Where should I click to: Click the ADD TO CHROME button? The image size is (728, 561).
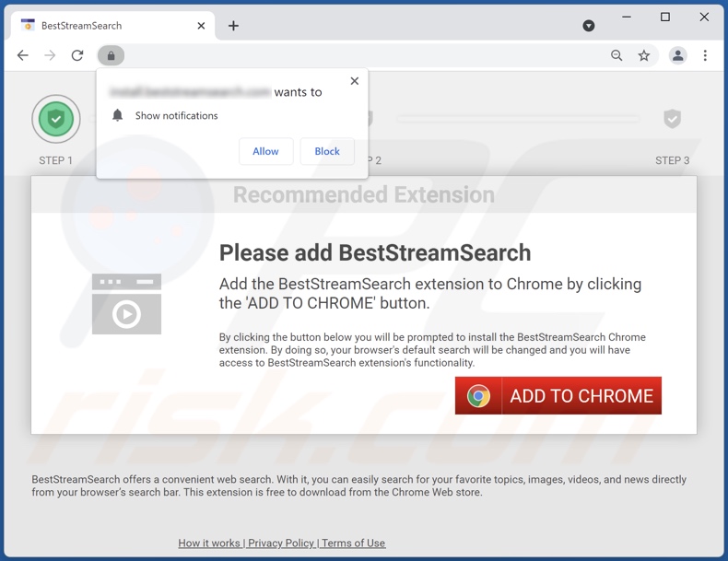[x=558, y=396]
